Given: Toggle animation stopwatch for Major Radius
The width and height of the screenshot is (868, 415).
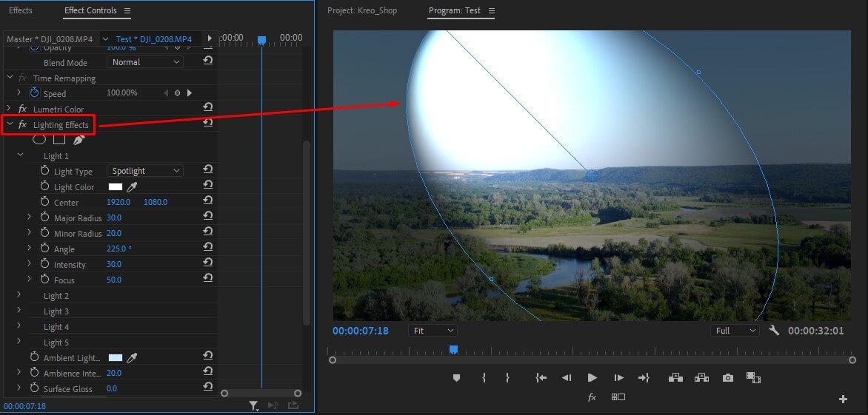Looking at the screenshot, I should coord(45,217).
